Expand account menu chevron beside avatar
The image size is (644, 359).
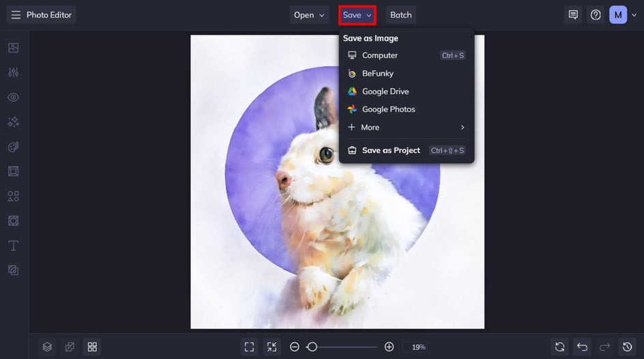coord(634,15)
